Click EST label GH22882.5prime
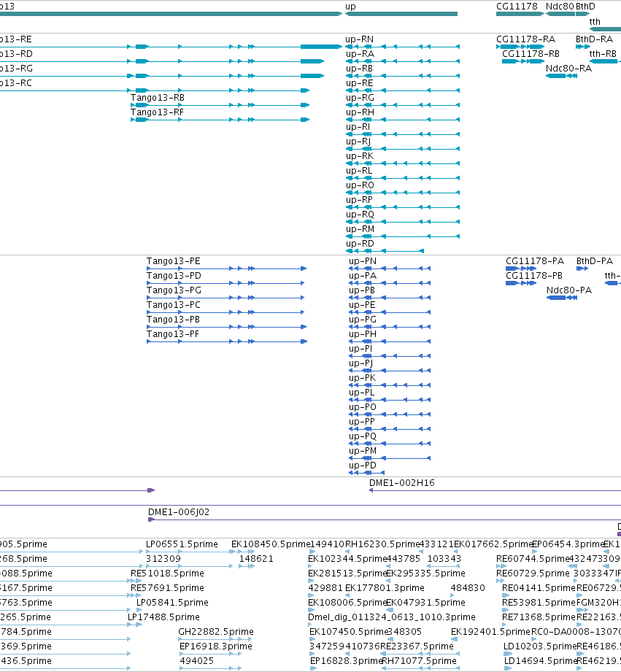This screenshot has height=672, width=621. tap(216, 632)
